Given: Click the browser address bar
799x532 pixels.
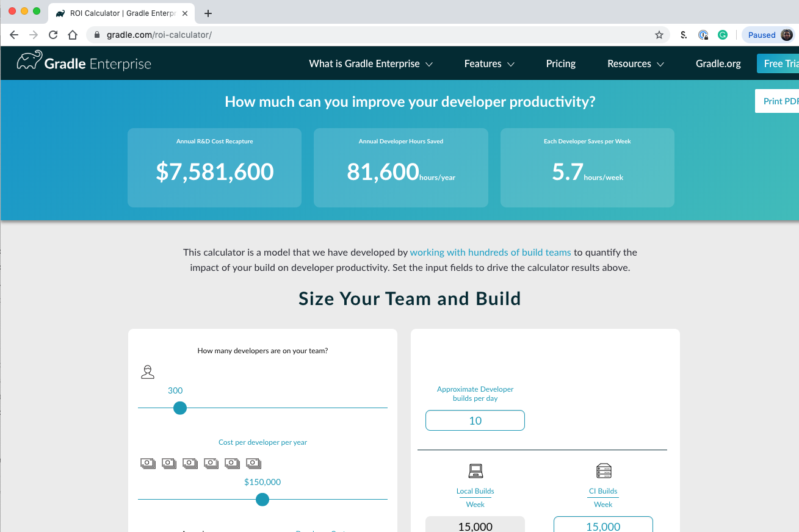Looking at the screenshot, I should tap(378, 35).
